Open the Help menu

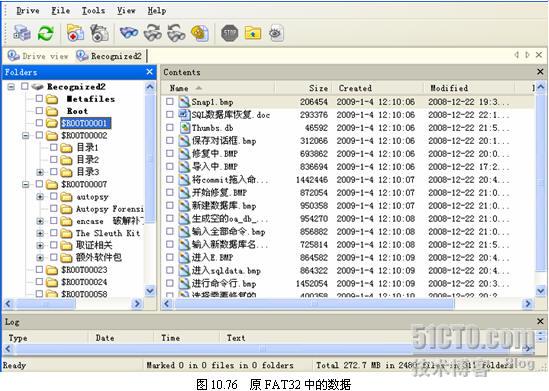coord(157,11)
